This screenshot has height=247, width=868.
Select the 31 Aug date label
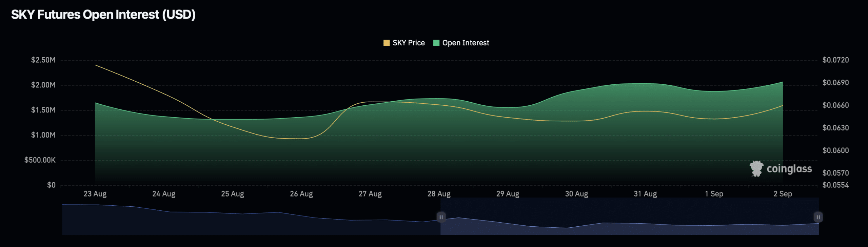pyautogui.click(x=645, y=194)
